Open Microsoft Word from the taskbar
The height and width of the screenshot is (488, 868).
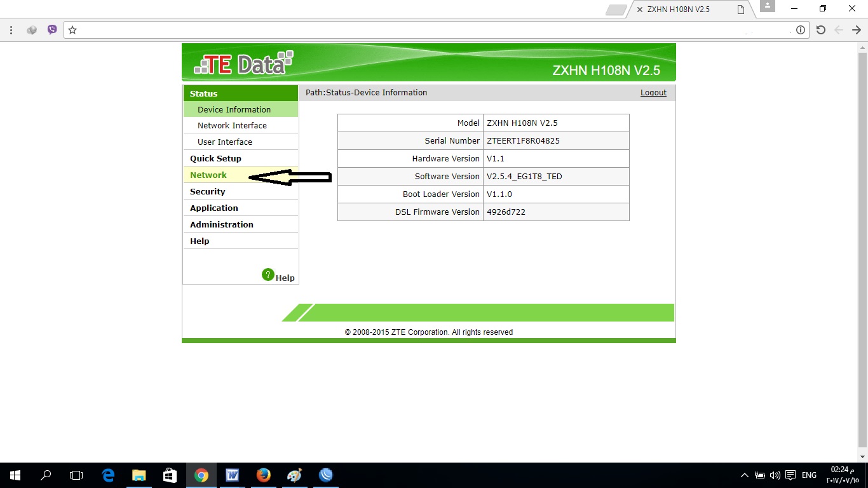coord(232,475)
